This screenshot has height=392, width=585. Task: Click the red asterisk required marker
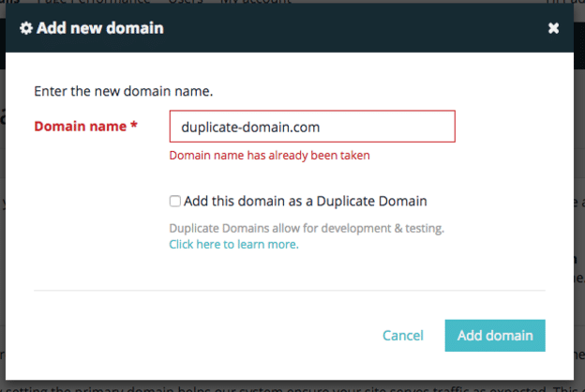click(x=135, y=126)
